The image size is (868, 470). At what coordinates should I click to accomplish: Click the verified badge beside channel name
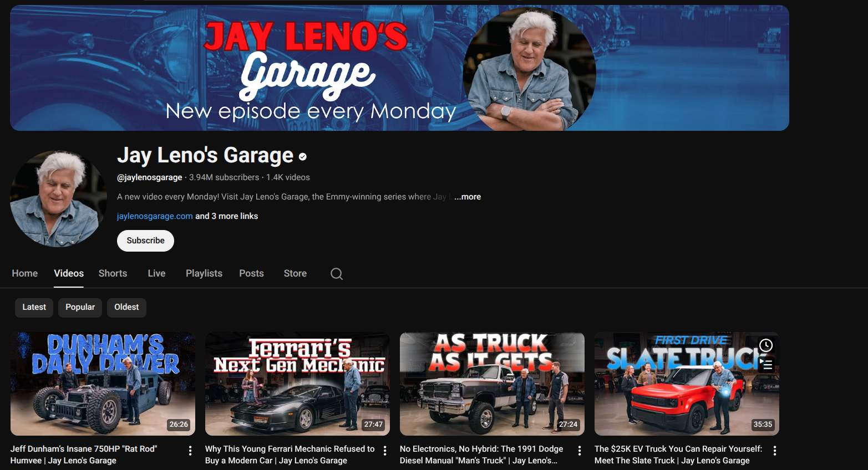coord(303,157)
